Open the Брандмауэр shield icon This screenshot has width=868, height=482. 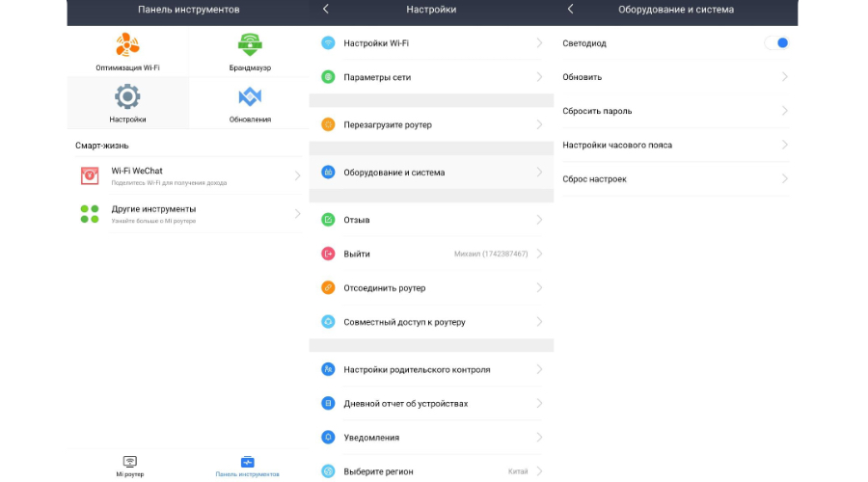click(250, 44)
